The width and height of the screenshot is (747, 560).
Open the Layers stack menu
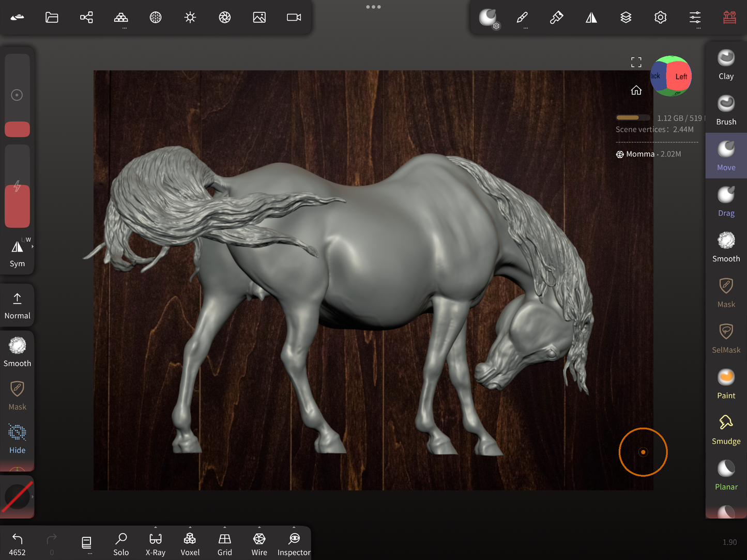pos(626,18)
